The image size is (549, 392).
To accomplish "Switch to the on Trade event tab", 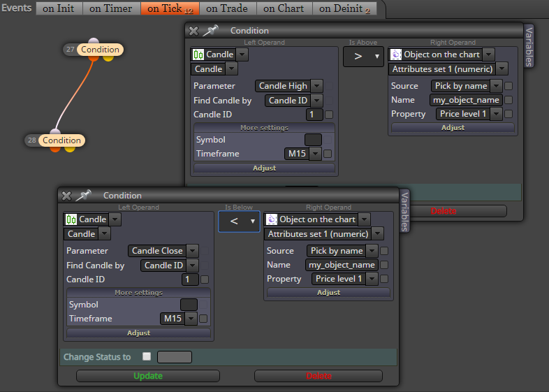I will click(x=228, y=8).
